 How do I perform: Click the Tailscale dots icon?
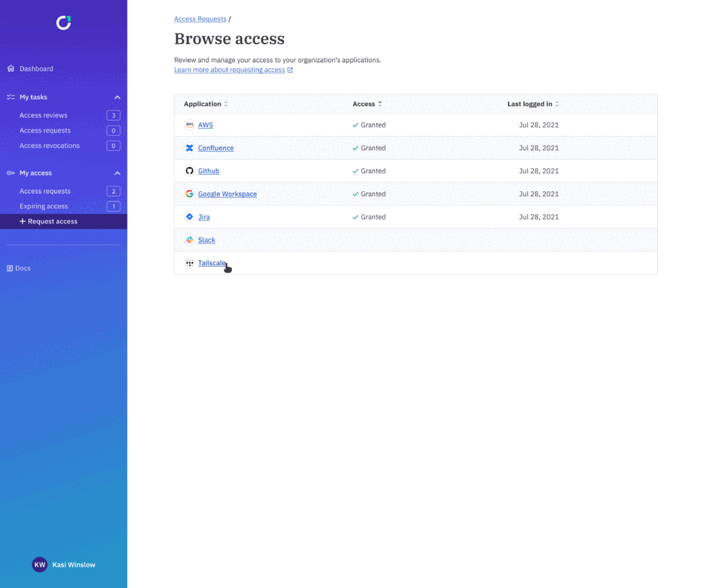(x=189, y=263)
